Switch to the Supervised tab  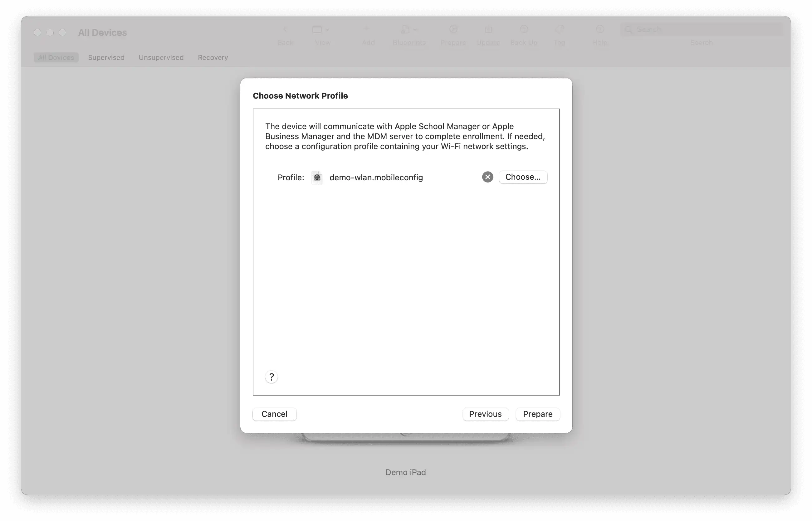[106, 57]
